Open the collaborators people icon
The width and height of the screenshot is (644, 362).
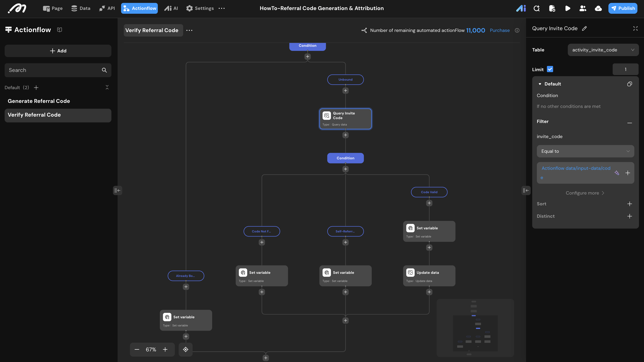pos(583,9)
